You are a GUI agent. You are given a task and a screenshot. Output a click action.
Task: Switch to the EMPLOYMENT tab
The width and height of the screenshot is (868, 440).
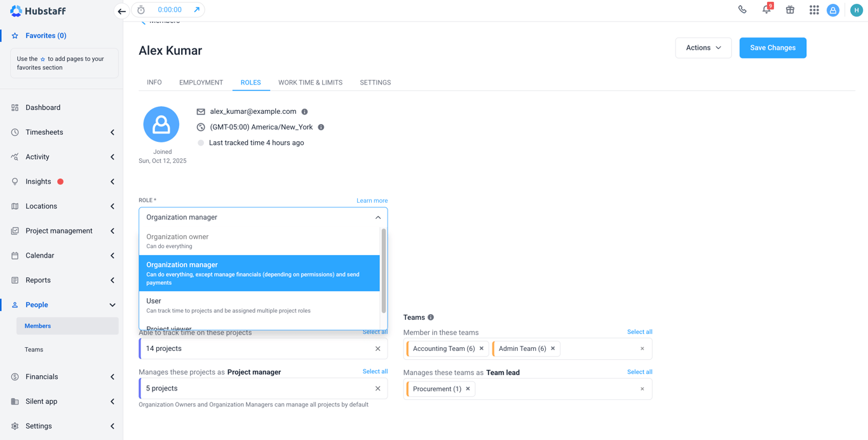(x=201, y=82)
